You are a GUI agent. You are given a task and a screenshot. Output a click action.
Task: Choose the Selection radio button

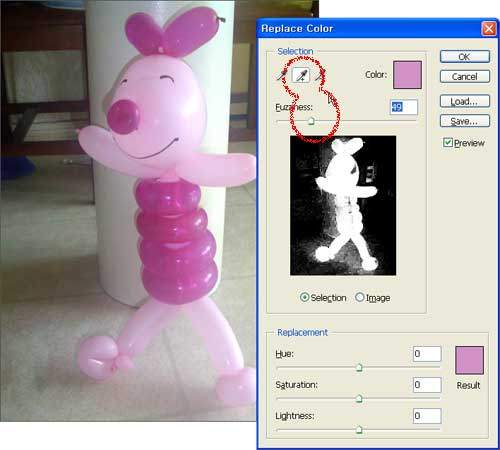click(304, 297)
